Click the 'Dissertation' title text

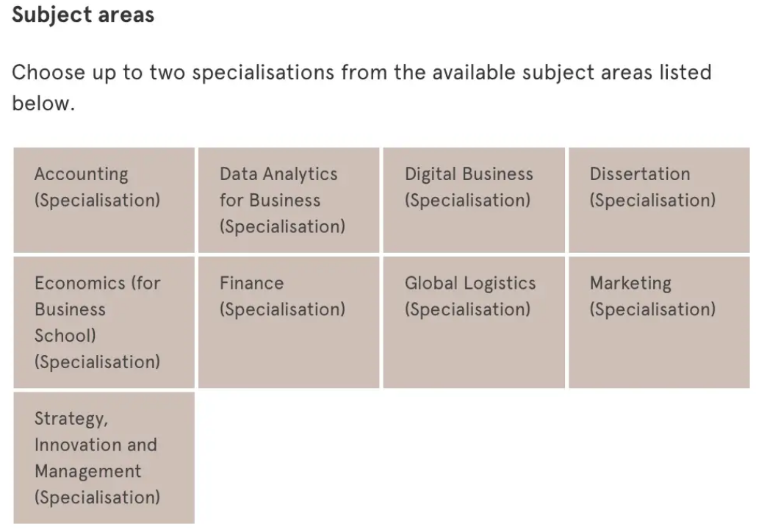pyautogui.click(x=640, y=173)
